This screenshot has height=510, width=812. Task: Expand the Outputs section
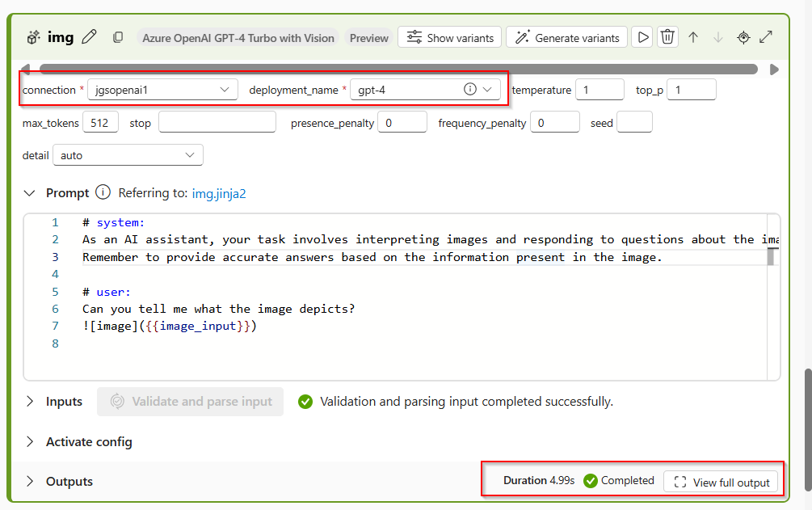[29, 481]
